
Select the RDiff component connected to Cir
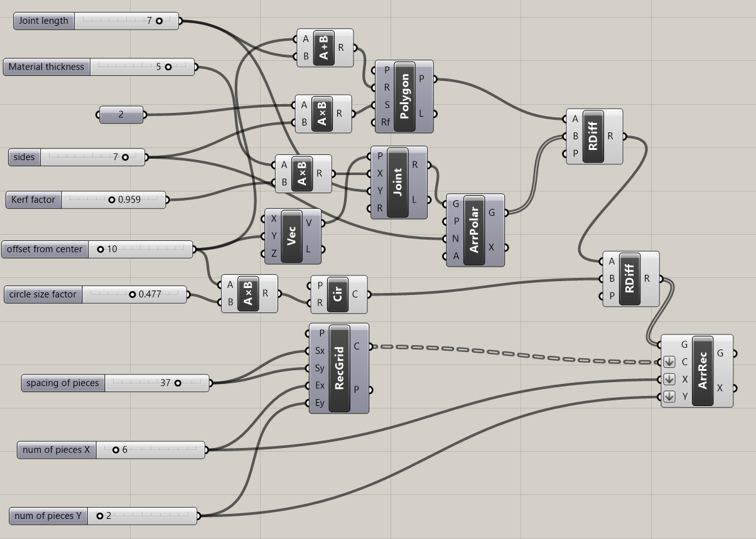coord(630,279)
